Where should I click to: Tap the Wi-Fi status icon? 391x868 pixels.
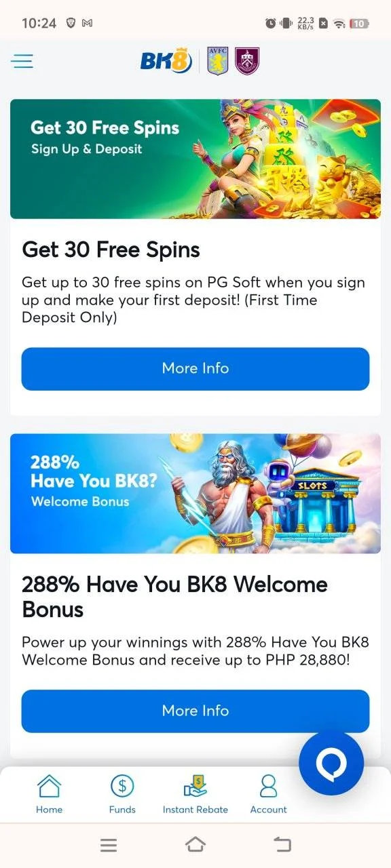pos(339,23)
